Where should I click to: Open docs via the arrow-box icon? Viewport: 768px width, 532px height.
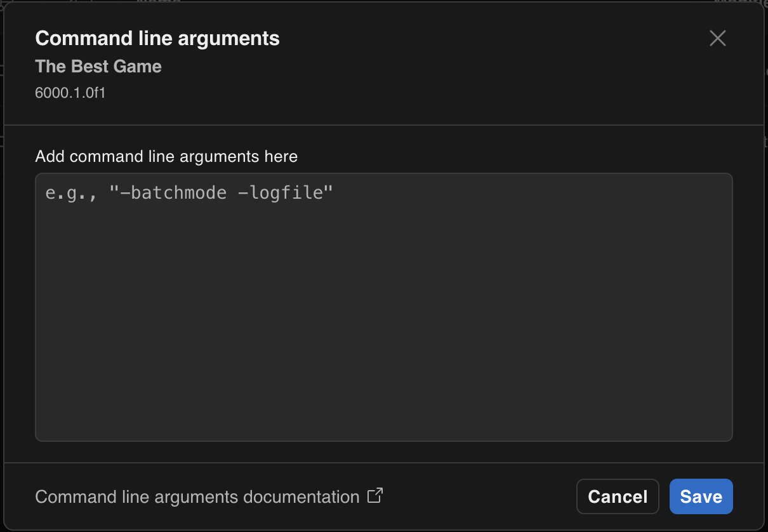pyautogui.click(x=376, y=495)
